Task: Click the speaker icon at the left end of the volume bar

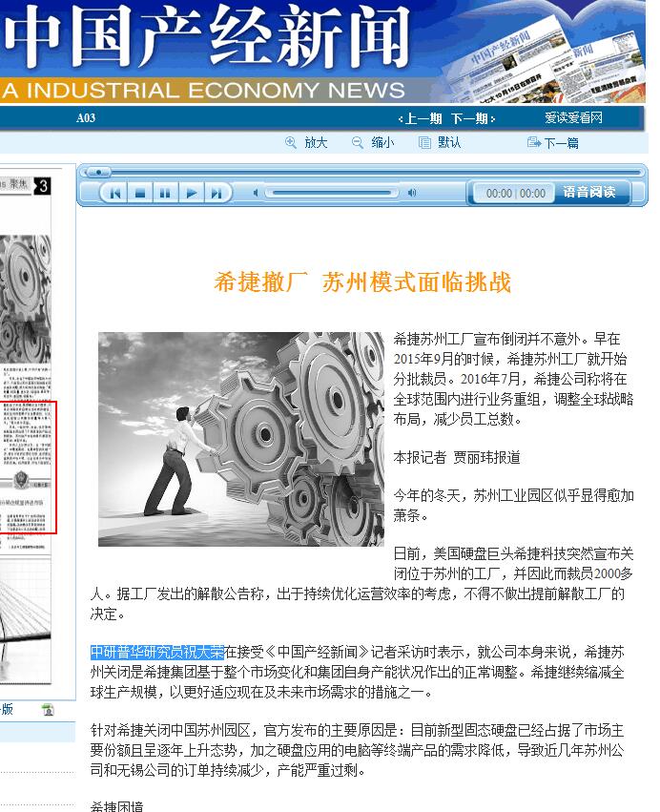Action: point(256,193)
